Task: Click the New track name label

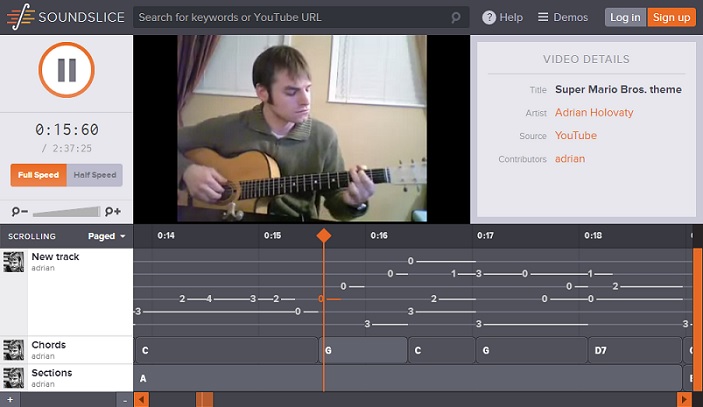Action: pyautogui.click(x=55, y=256)
